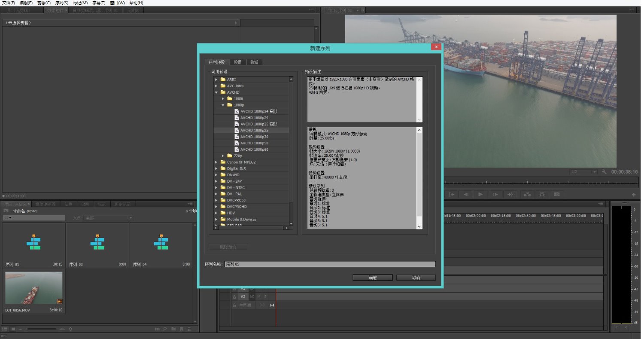Toggle sync lock on track A3
The width and height of the screenshot is (644, 339).
pos(252,296)
